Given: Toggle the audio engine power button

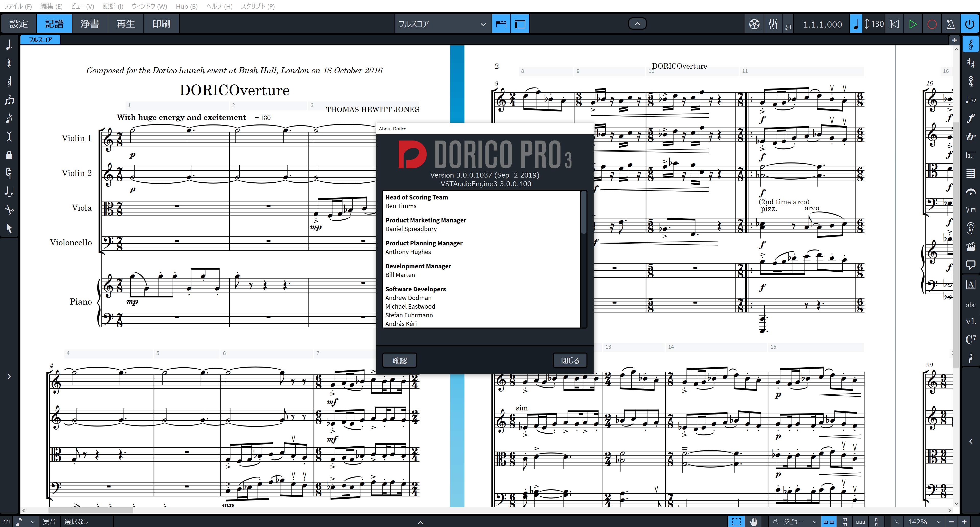Looking at the screenshot, I should (x=970, y=24).
